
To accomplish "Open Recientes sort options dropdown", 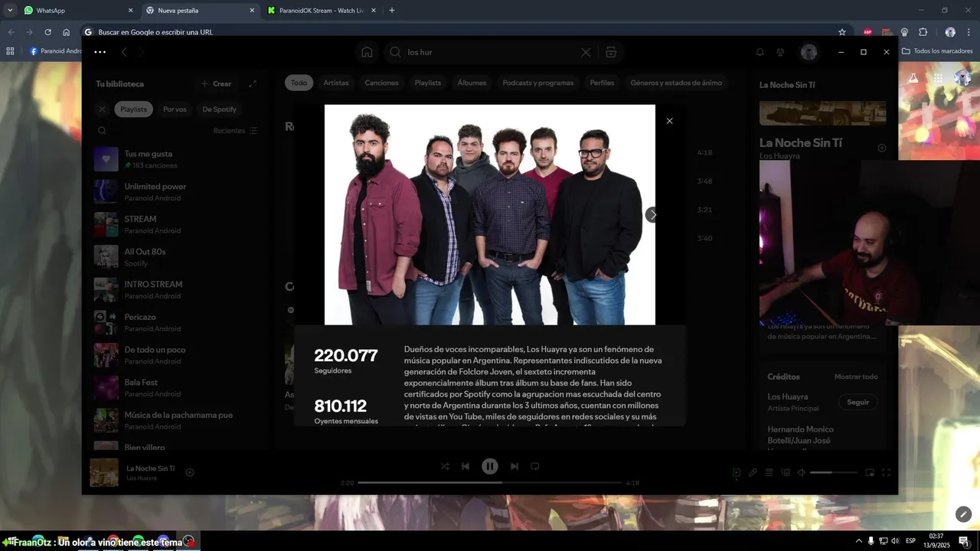I will 236,131.
